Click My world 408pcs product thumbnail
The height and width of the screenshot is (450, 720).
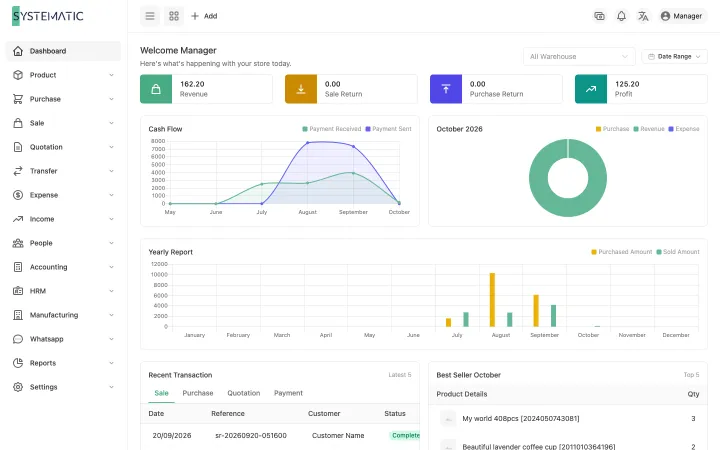coord(448,419)
